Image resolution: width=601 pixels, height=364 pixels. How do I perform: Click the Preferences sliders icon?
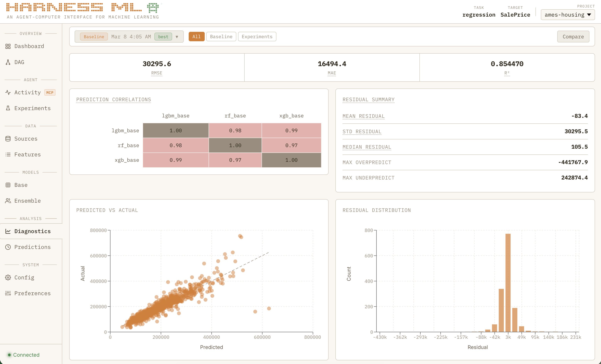pyautogui.click(x=8, y=293)
